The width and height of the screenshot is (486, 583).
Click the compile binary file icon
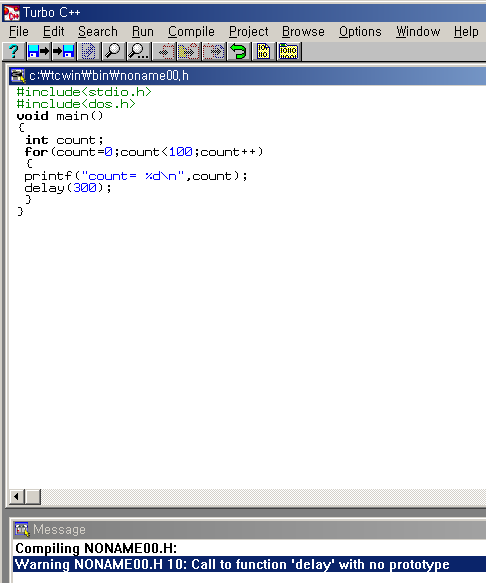(x=263, y=51)
